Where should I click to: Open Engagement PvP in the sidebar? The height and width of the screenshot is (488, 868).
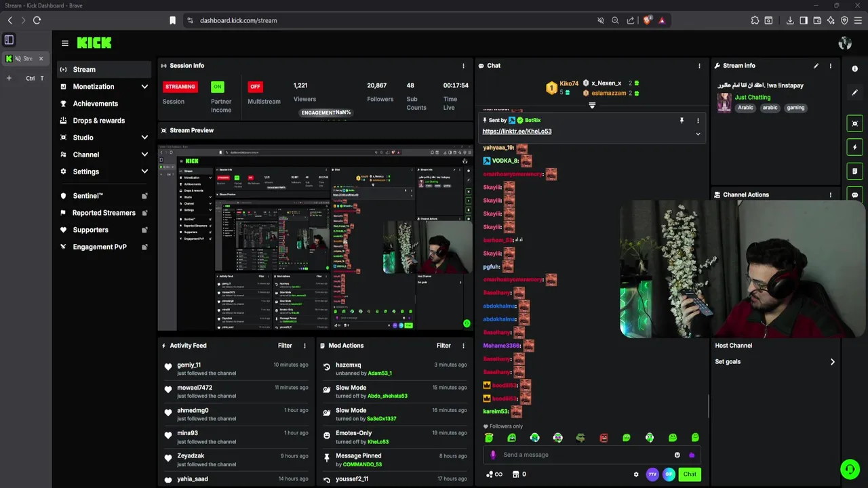point(103,247)
